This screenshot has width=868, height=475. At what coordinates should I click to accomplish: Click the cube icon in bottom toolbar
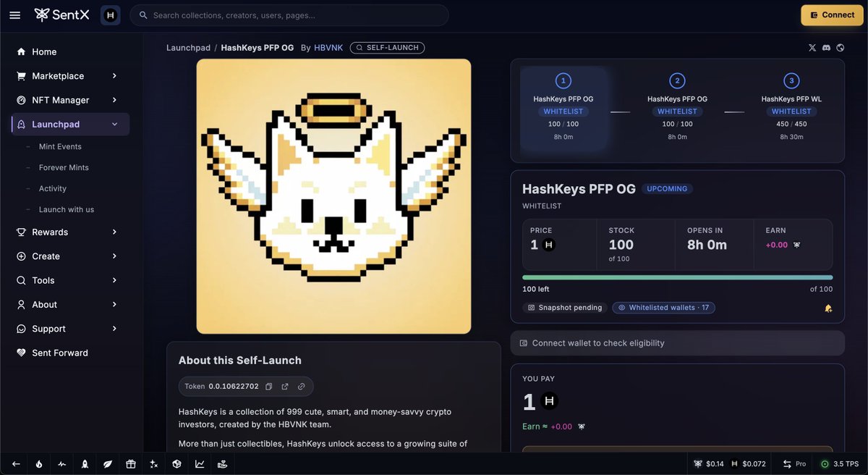(x=176, y=464)
